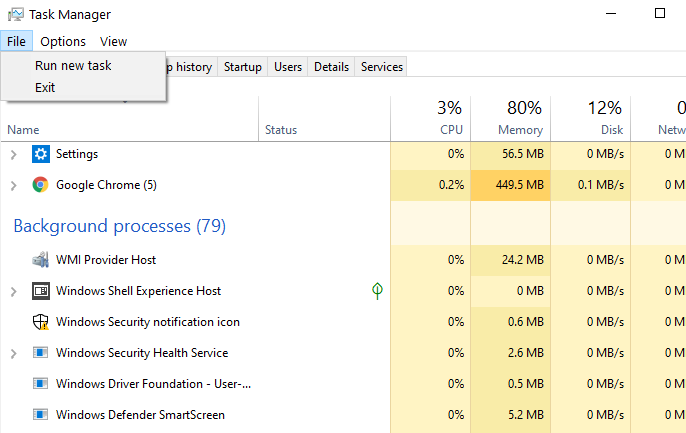Switch to the Services tab
The width and height of the screenshot is (686, 433).
382,67
